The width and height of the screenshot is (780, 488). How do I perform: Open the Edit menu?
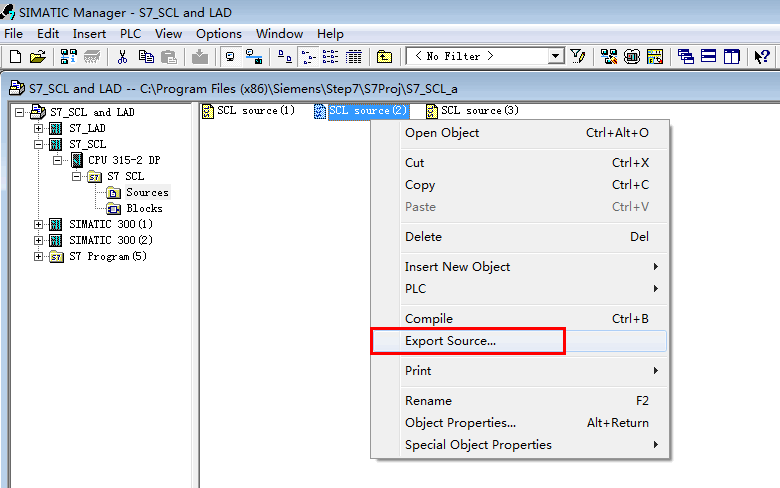pos(48,34)
